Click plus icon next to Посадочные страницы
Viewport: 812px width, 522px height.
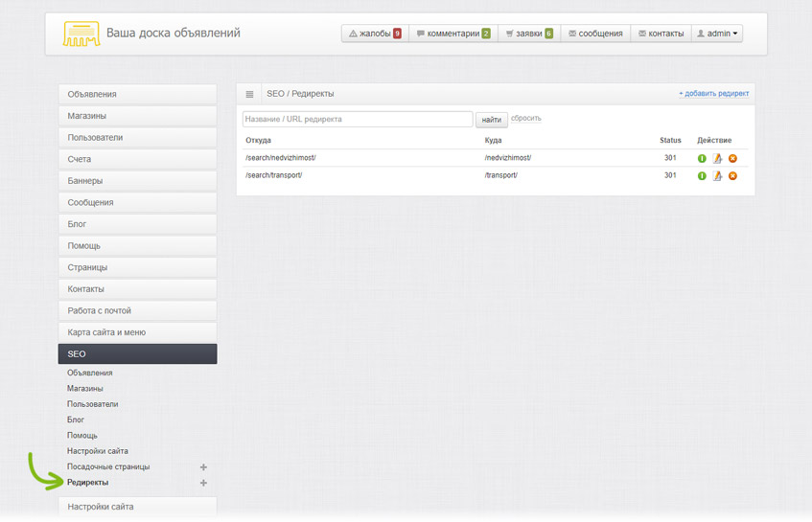click(203, 467)
